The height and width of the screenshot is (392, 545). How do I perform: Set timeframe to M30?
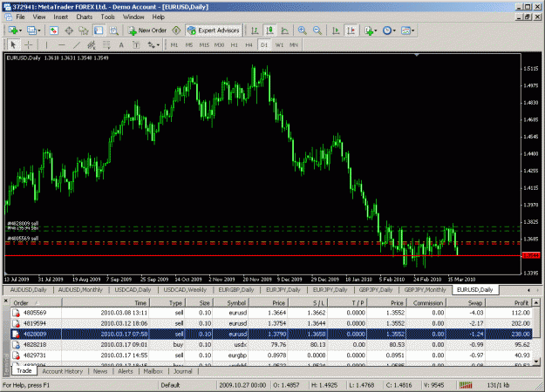[219, 44]
